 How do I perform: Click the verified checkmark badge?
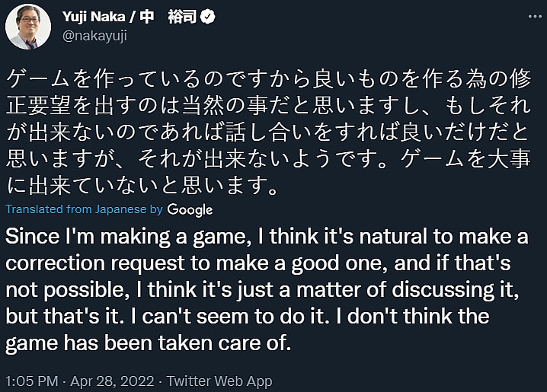click(207, 16)
